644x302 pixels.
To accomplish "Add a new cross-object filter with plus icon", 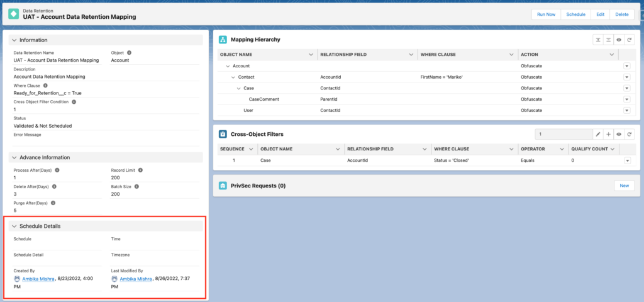I will coord(608,134).
